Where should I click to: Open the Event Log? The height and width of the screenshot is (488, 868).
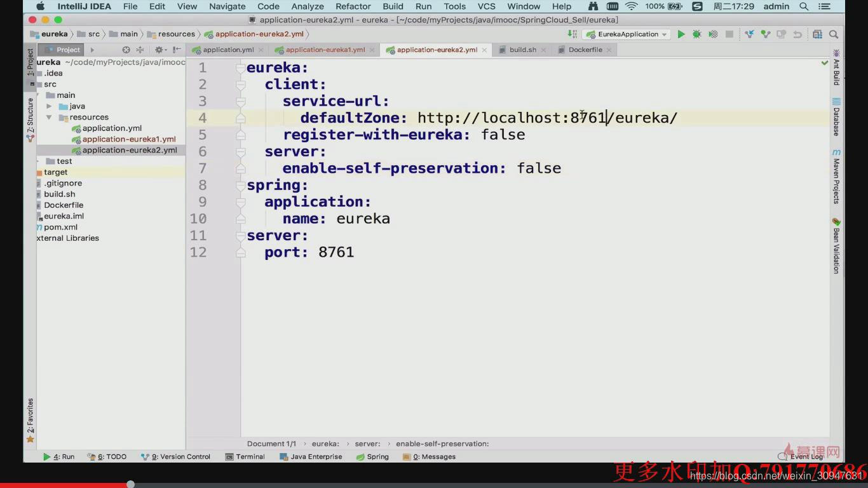(801, 457)
